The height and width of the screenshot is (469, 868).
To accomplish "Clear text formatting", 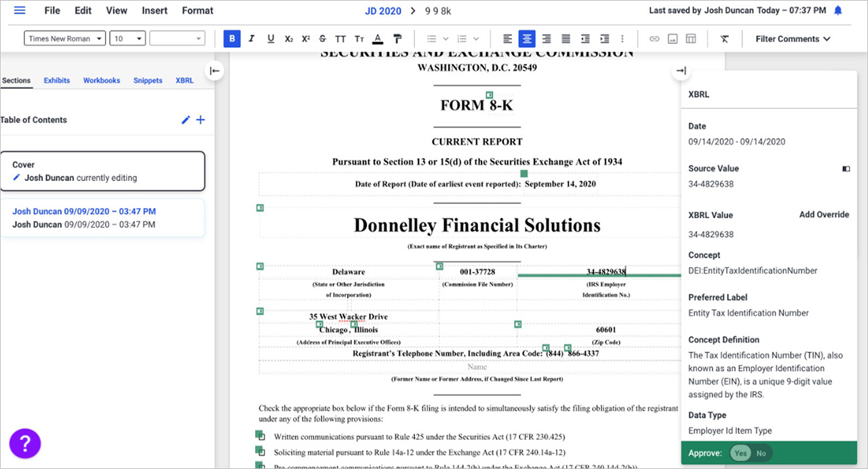I will tap(724, 39).
